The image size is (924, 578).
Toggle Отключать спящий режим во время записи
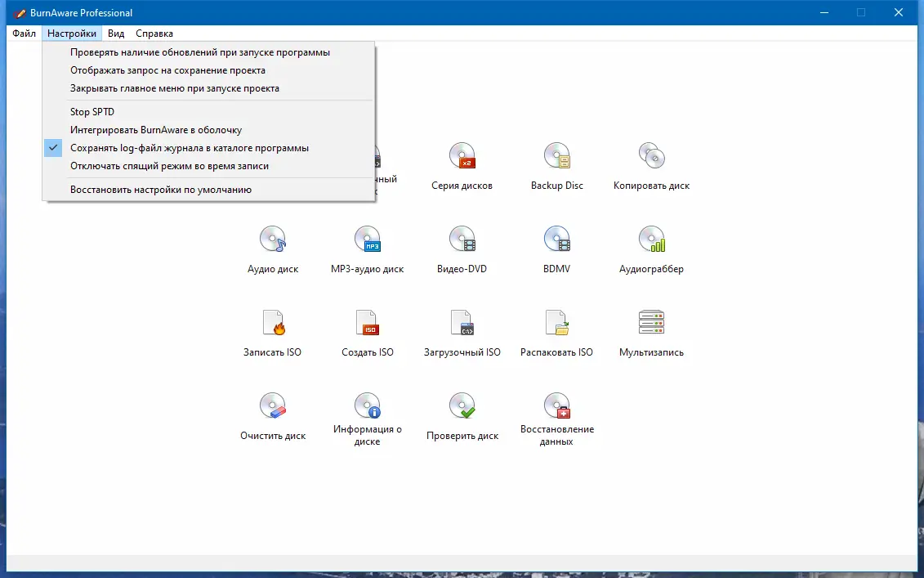pyautogui.click(x=208, y=166)
